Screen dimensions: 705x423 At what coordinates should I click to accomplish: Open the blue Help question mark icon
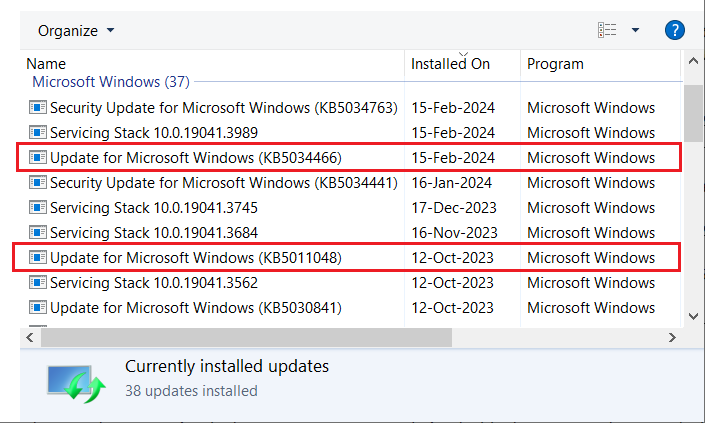point(675,31)
